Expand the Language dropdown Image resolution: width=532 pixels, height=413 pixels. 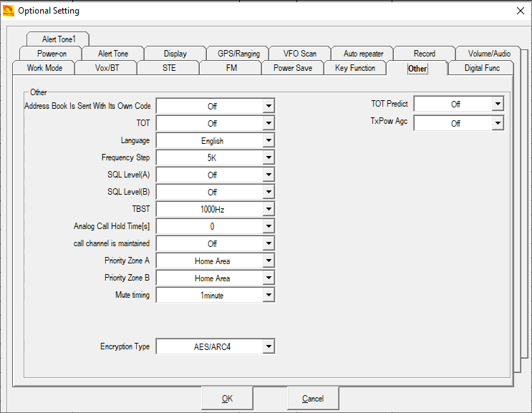269,140
